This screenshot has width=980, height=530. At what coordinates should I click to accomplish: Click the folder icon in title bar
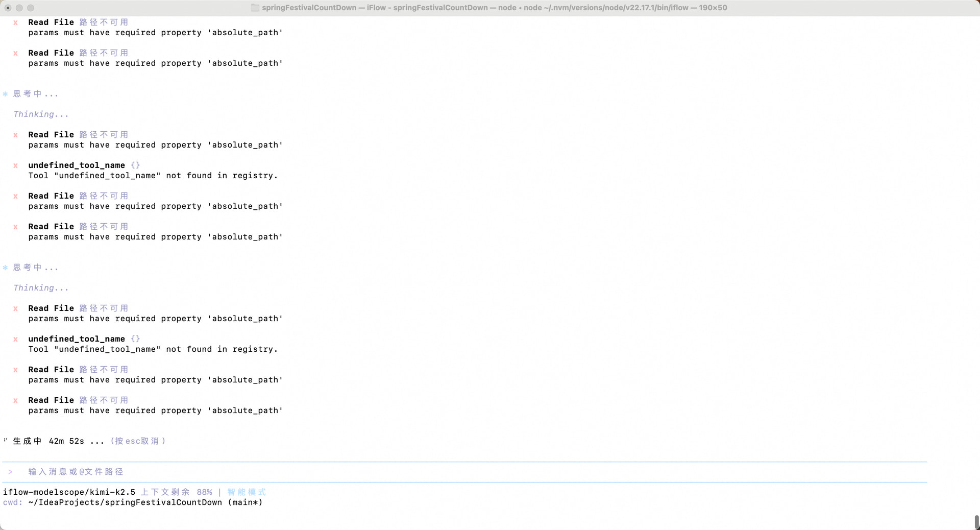pos(255,8)
